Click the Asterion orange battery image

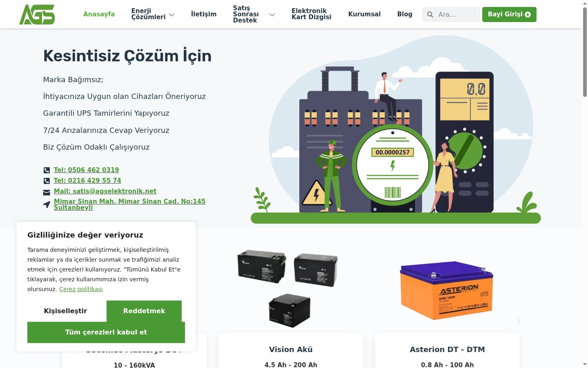447,290
